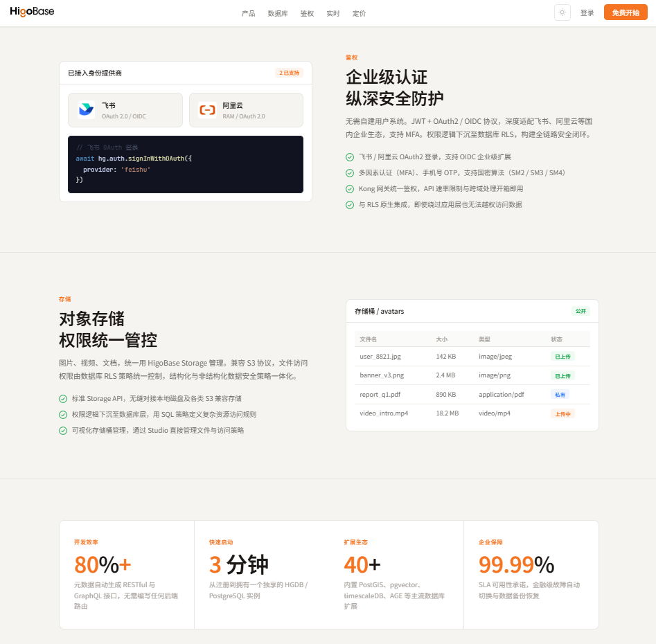Click the 扩展生态 label
The height and width of the screenshot is (644, 656).
click(355, 542)
